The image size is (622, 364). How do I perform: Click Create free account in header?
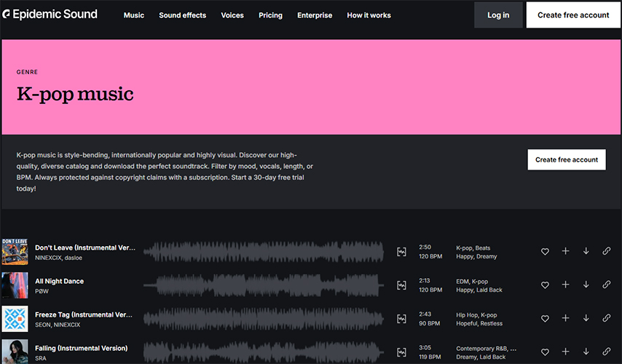pos(573,15)
